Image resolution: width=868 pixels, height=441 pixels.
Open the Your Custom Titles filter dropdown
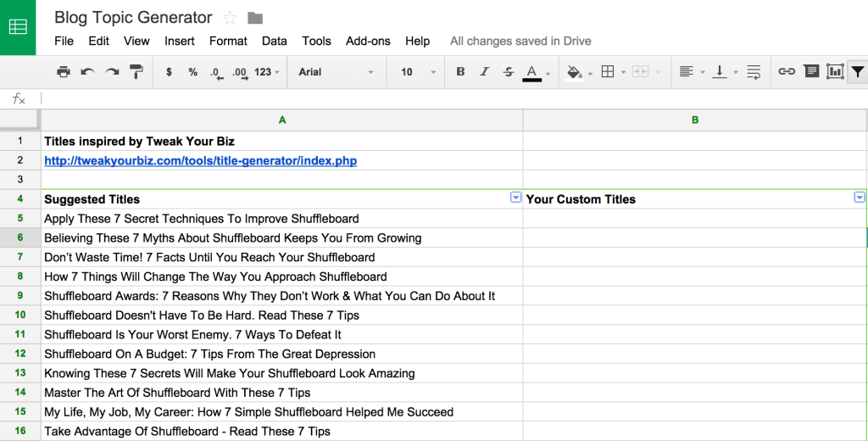coord(860,198)
